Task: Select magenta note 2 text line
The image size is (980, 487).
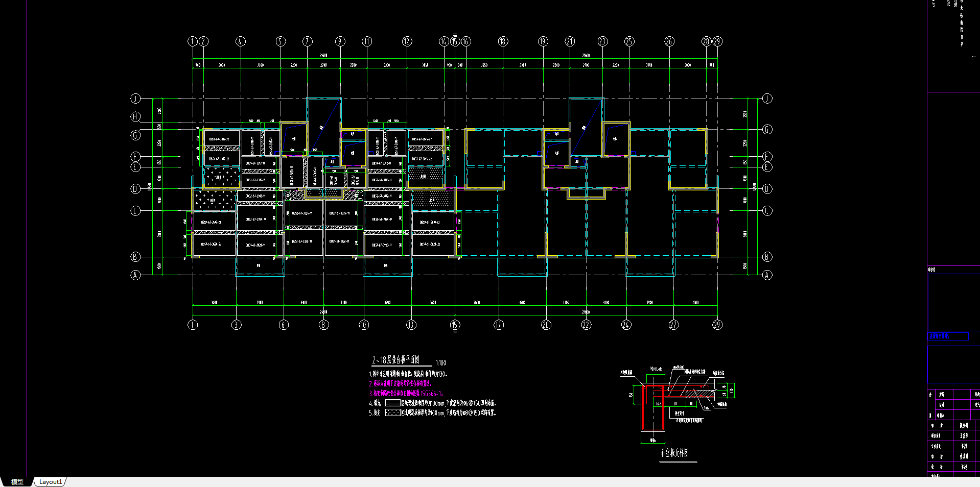Action: point(400,383)
